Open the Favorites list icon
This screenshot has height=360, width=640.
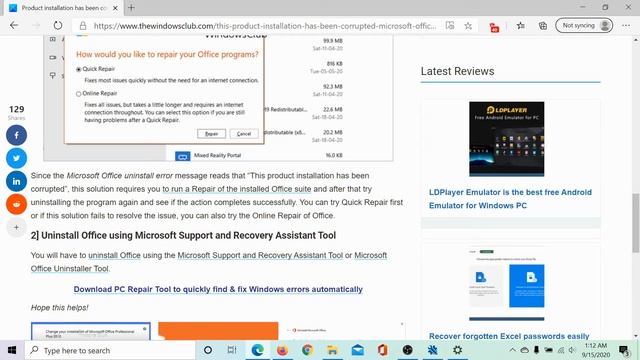click(520, 26)
